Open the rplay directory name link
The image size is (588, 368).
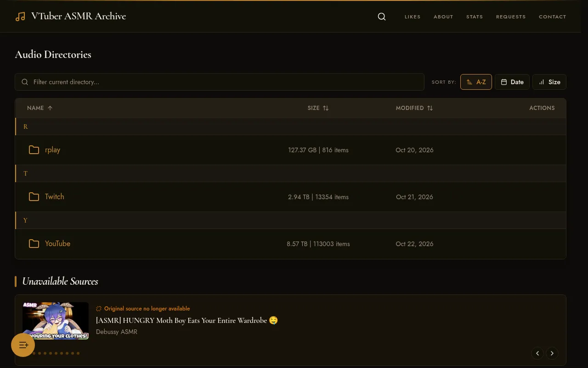pyautogui.click(x=53, y=150)
